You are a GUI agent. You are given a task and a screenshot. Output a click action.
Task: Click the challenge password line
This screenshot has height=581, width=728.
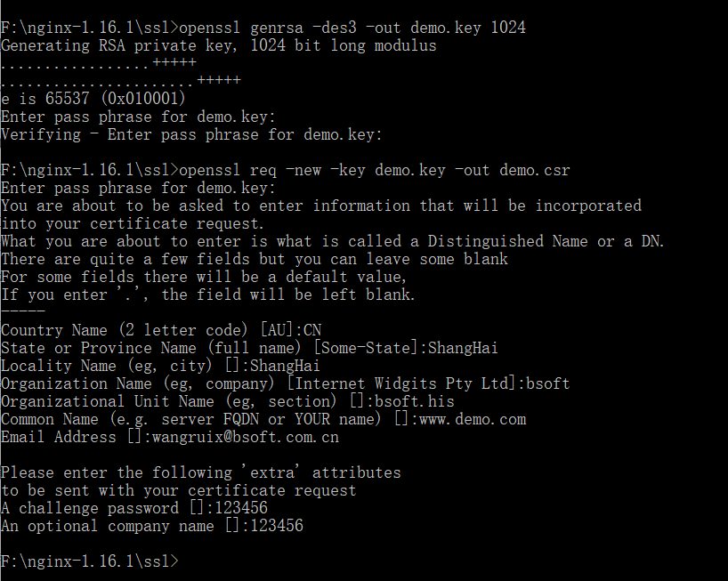133,508
